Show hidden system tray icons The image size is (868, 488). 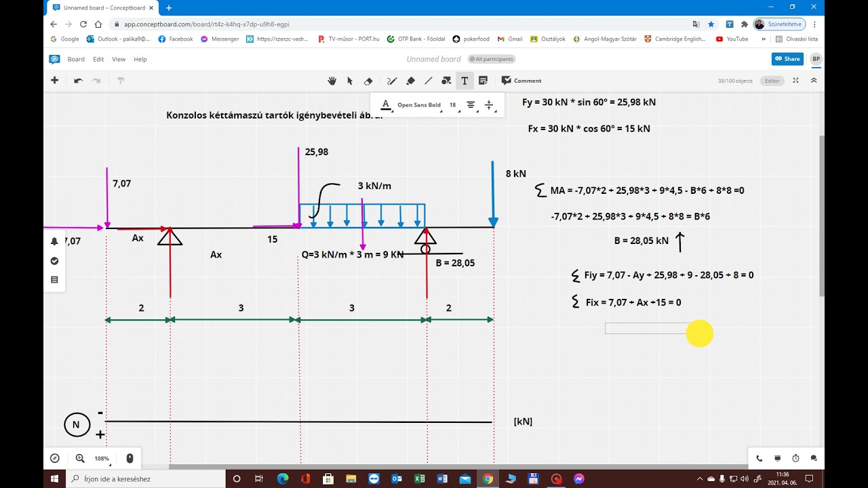[701, 479]
